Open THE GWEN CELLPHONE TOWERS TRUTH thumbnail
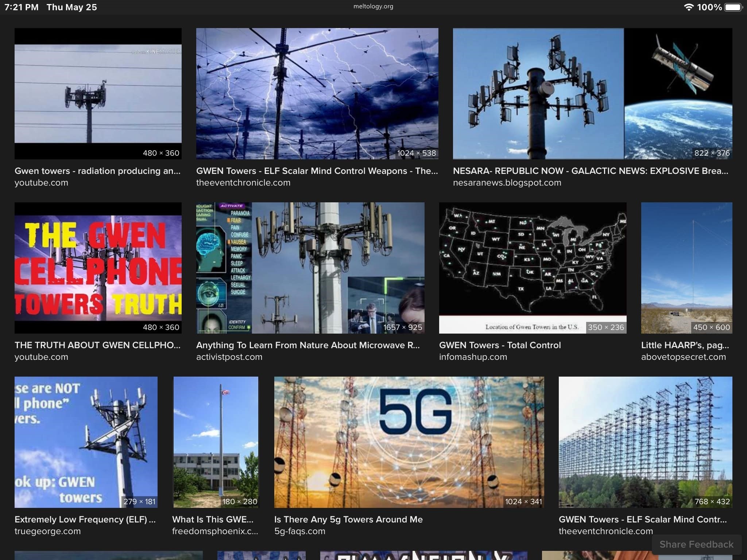Screen dimensions: 747x560 point(98,268)
